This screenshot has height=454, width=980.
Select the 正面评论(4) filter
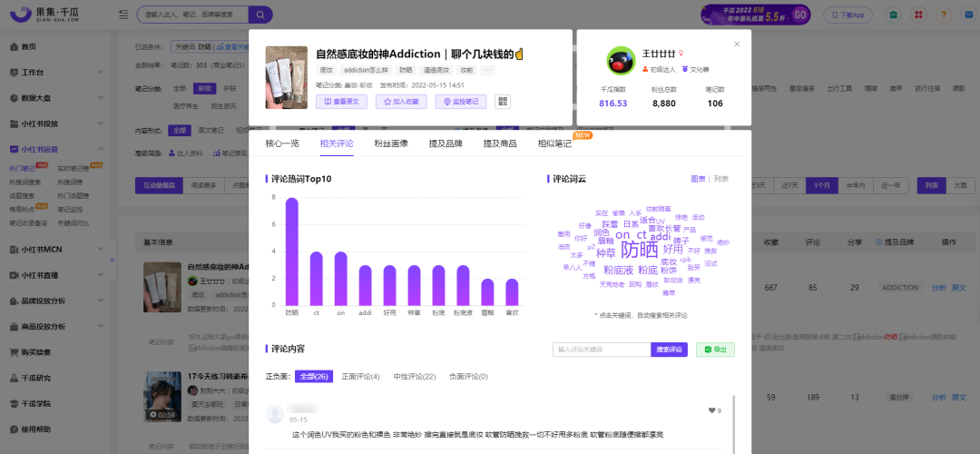coord(360,377)
